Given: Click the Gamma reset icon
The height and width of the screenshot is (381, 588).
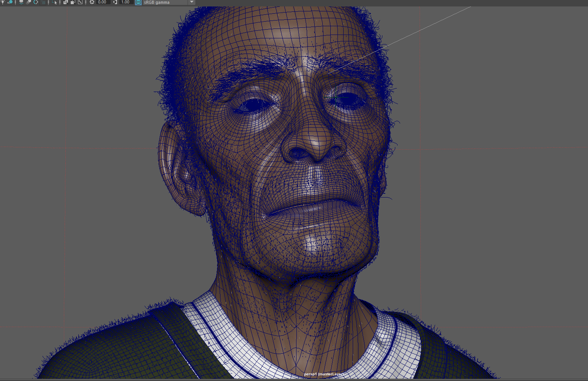Looking at the screenshot, I should click(115, 2).
